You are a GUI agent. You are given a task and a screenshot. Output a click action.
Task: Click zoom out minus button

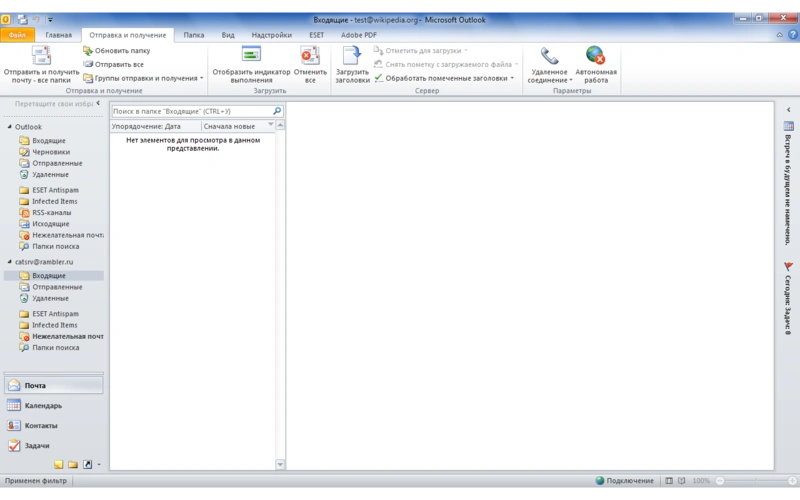720,481
